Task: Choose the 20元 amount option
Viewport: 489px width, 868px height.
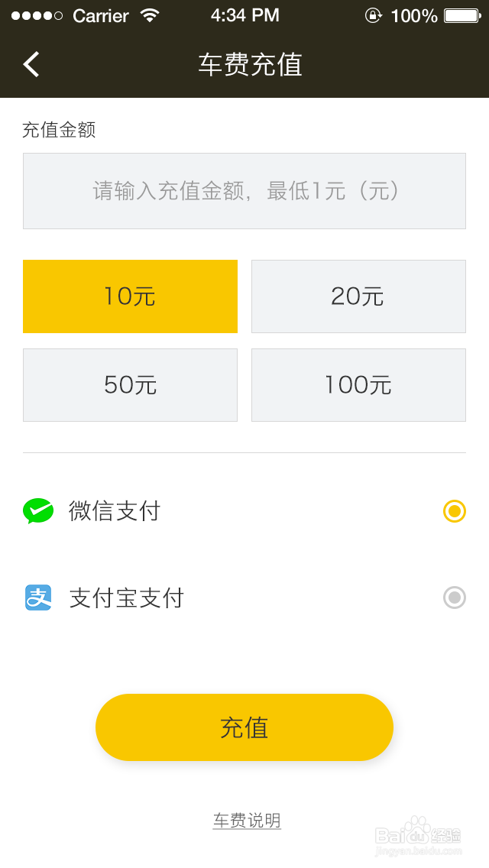Action: (358, 296)
